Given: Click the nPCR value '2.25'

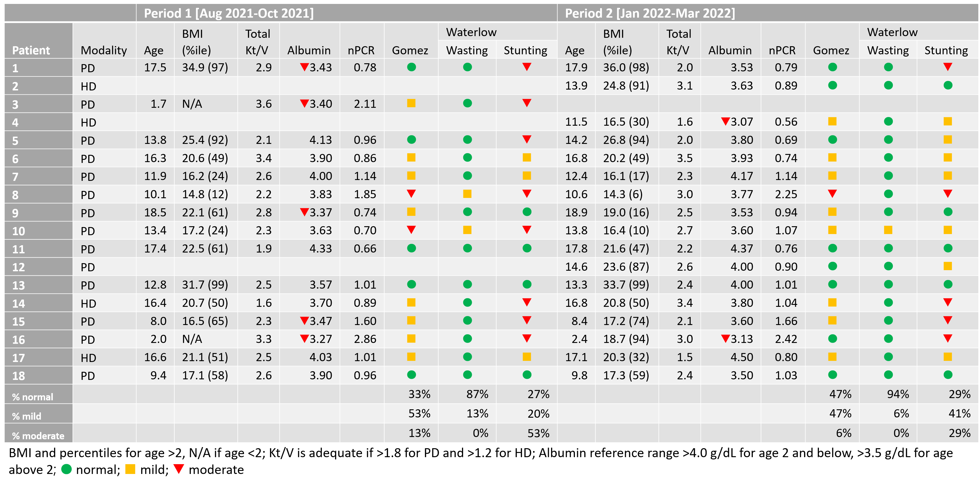Looking at the screenshot, I should [x=786, y=194].
